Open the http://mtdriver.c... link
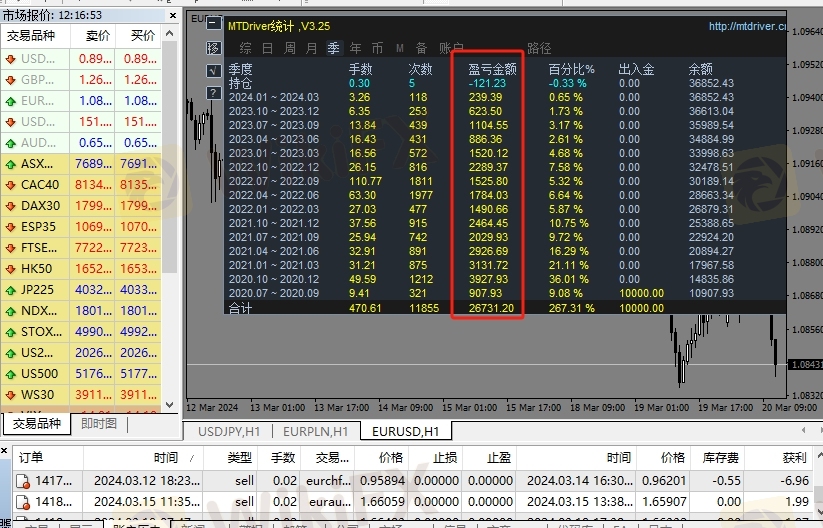 click(747, 26)
